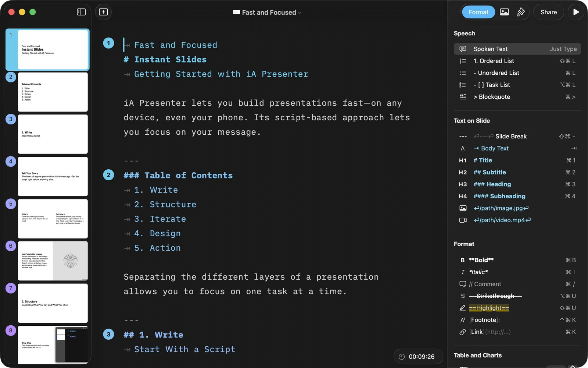
Task: Select slide 5 two-column thumbnail
Action: 53,219
